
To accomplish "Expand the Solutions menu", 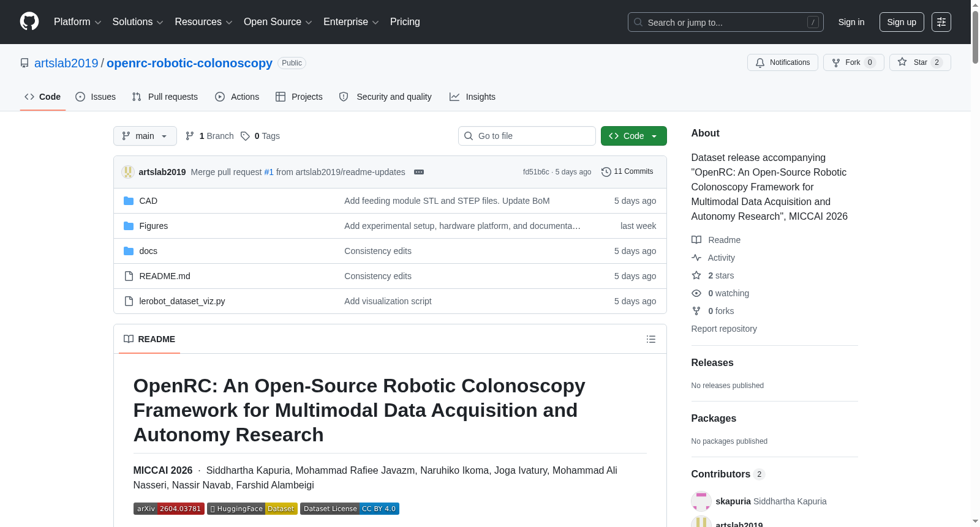I will point(138,22).
